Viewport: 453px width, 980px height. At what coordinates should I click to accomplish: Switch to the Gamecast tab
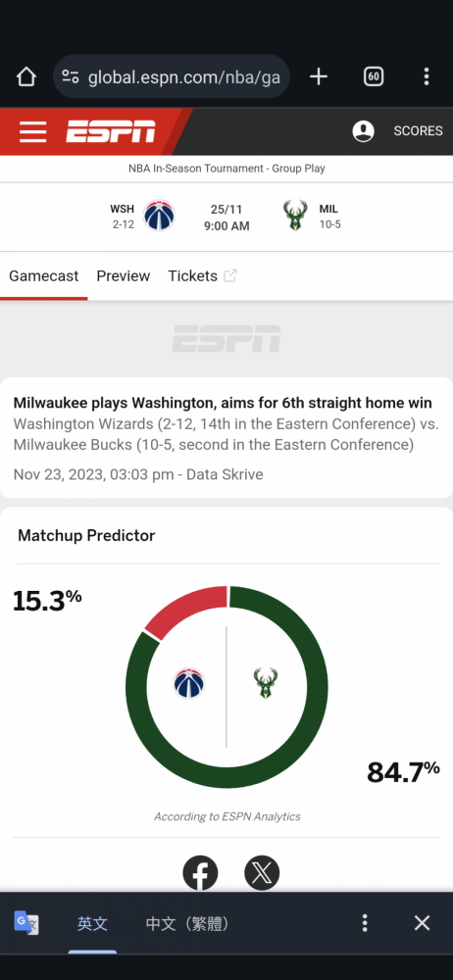[44, 276]
